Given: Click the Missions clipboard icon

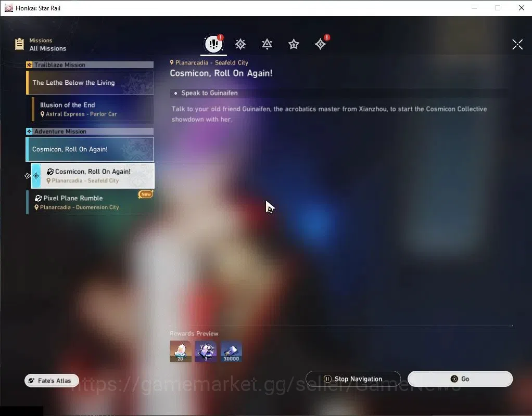Looking at the screenshot, I should coord(20,44).
